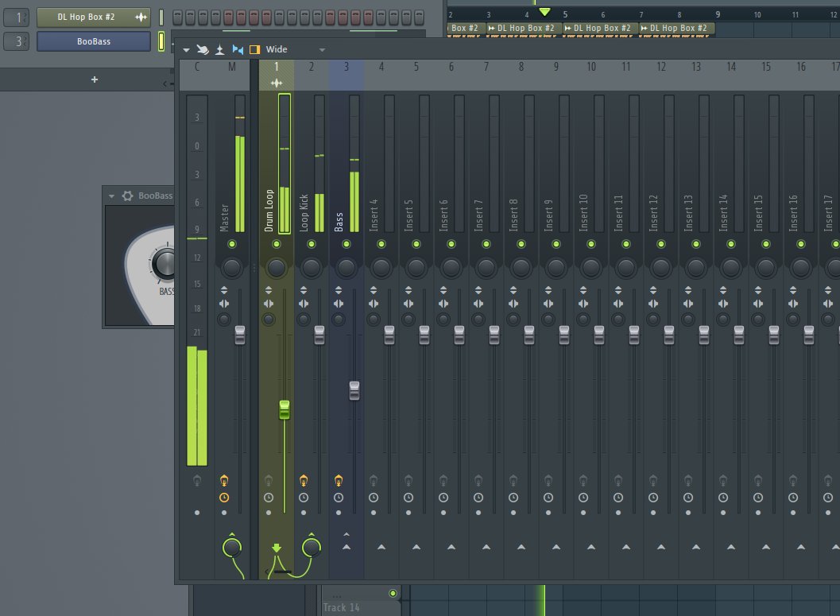Mute the Master mixer track
Image resolution: width=840 pixels, height=616 pixels.
pyautogui.click(x=232, y=244)
